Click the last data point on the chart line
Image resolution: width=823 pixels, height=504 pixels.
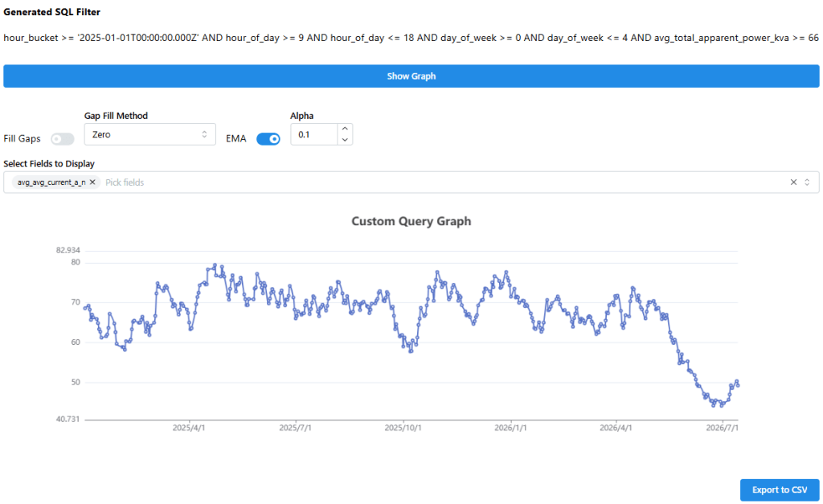(738, 385)
